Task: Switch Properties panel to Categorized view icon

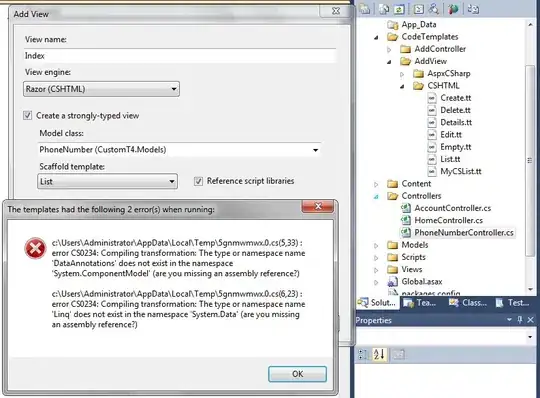Action: tap(363, 354)
